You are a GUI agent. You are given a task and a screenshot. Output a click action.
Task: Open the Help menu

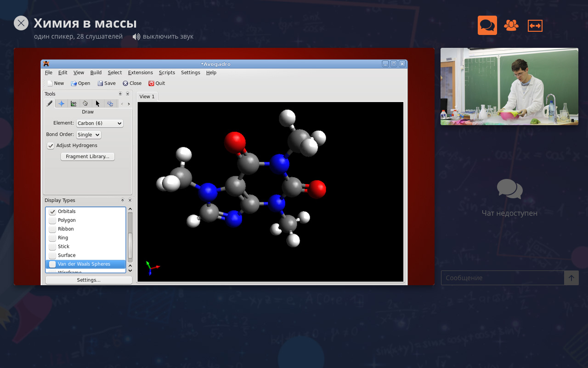[211, 73]
